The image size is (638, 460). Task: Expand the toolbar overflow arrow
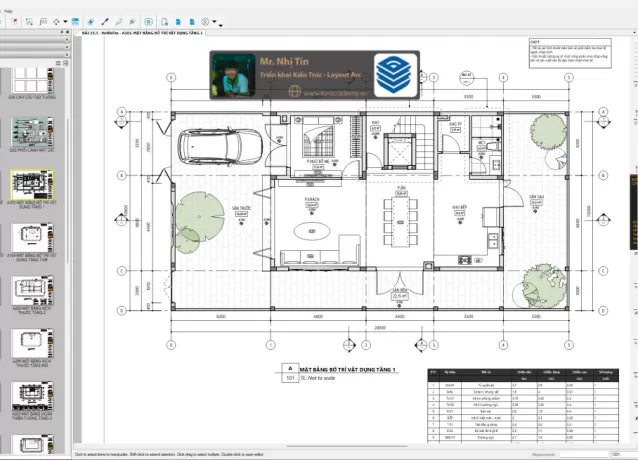pyautogui.click(x=221, y=26)
